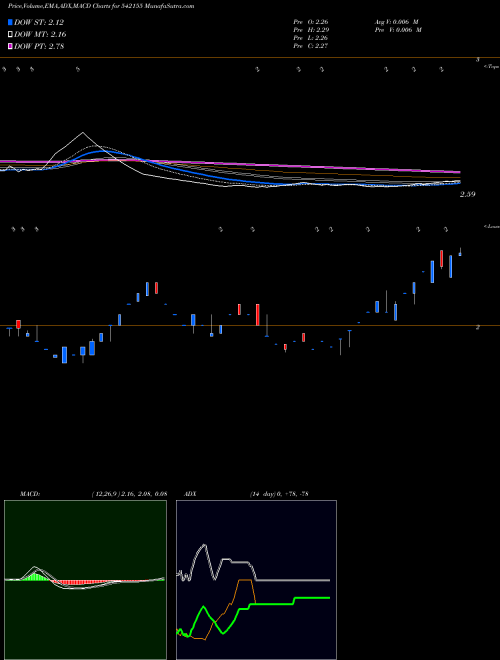
Task: Click the white DOW MT legend swatch
Action: pos(10,35)
